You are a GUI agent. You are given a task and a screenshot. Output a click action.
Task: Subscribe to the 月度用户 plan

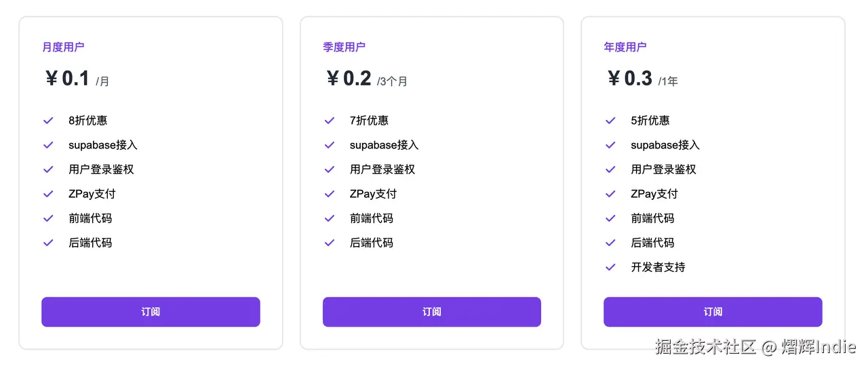[x=151, y=312]
